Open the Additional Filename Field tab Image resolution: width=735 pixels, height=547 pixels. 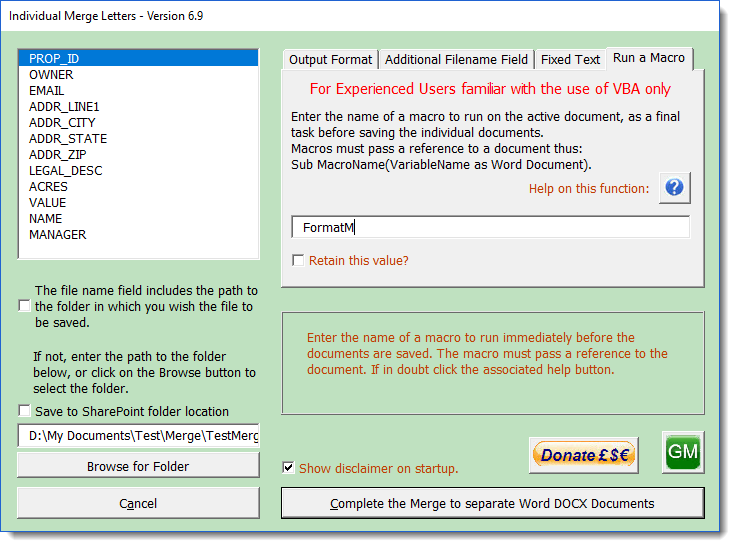pos(456,60)
